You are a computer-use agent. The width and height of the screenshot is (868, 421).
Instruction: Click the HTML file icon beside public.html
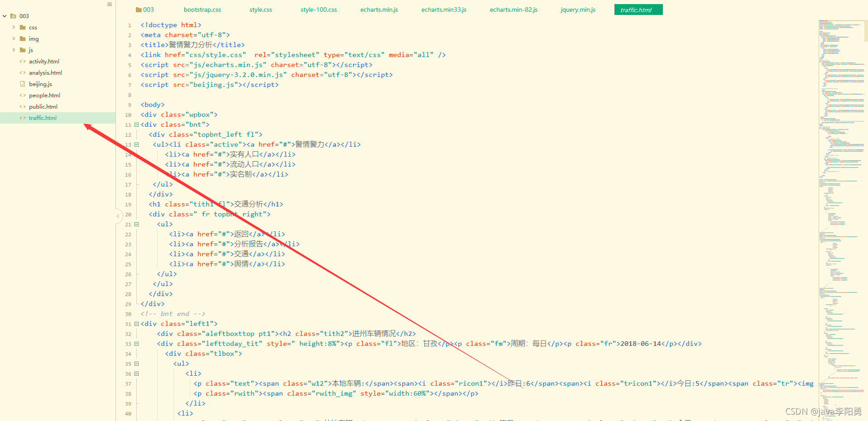coord(23,106)
